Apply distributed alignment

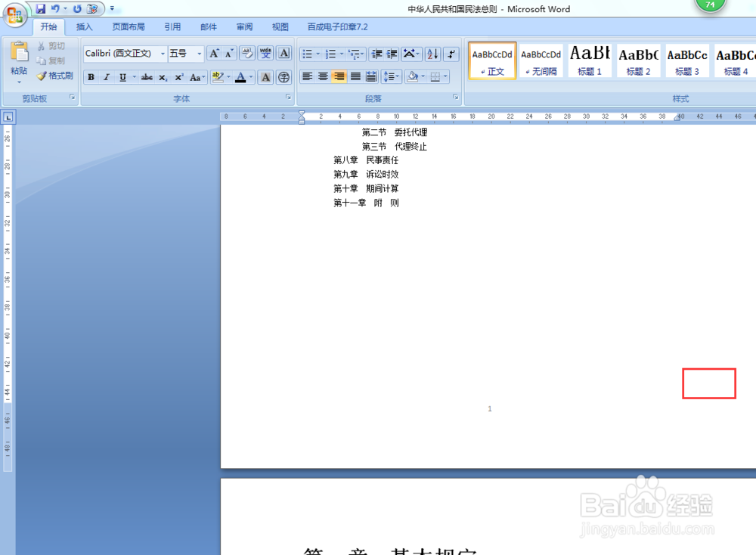tap(371, 76)
